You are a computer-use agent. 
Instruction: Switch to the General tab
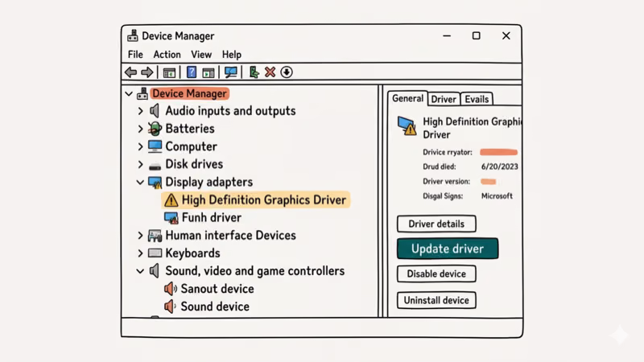click(x=407, y=98)
